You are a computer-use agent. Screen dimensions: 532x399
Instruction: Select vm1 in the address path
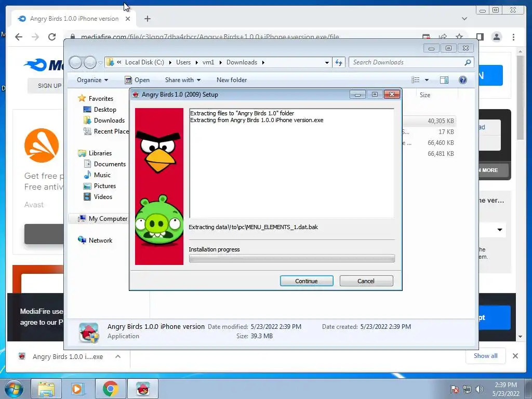tap(208, 62)
